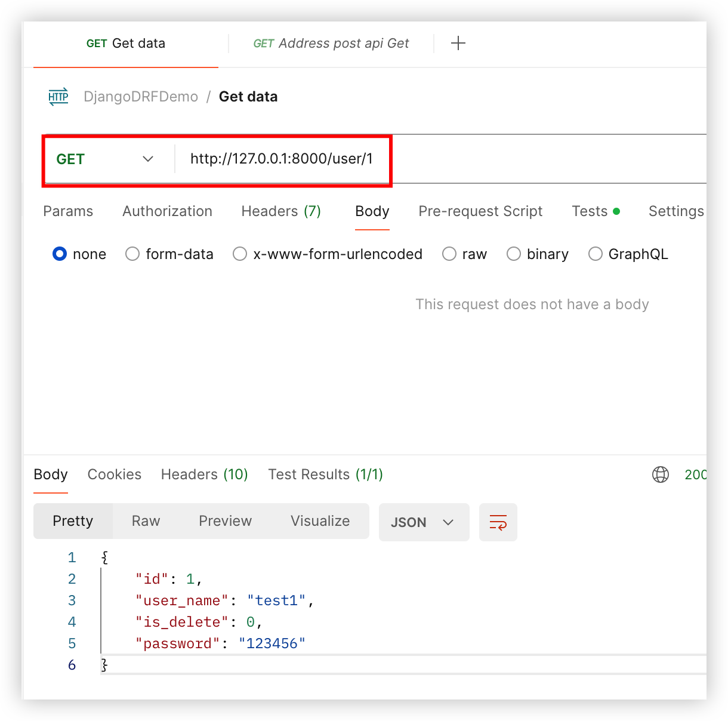Open the Authorization tab
This screenshot has height=721, width=728.
[167, 211]
